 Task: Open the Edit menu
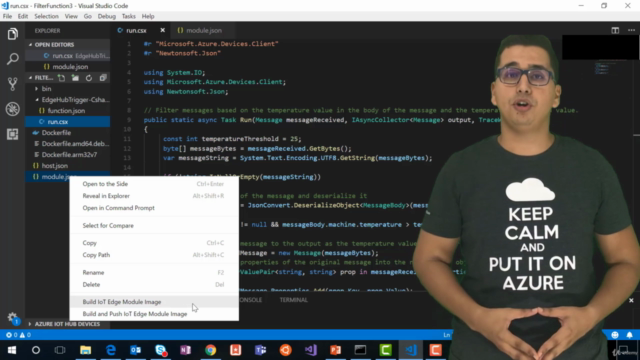pyautogui.click(x=23, y=16)
